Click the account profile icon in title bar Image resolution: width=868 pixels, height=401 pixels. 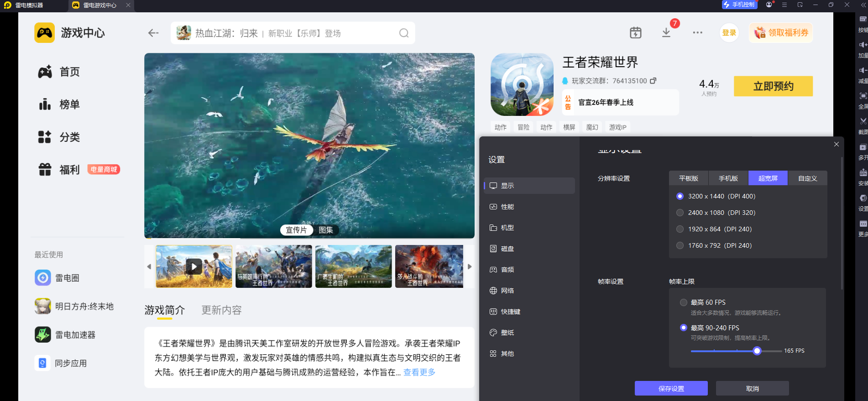[769, 5]
